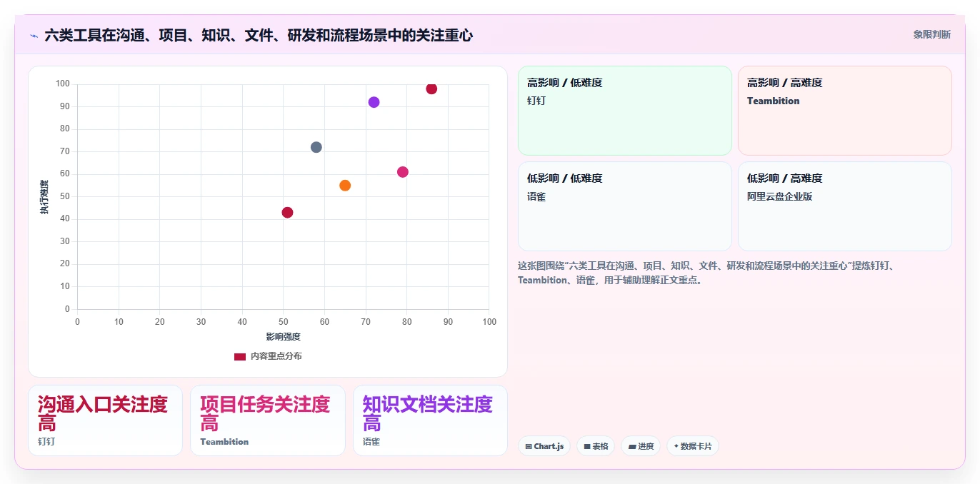Select the 低影响 / 高难度 quadrant card
Screen dimensions: 980x484
(x=845, y=206)
